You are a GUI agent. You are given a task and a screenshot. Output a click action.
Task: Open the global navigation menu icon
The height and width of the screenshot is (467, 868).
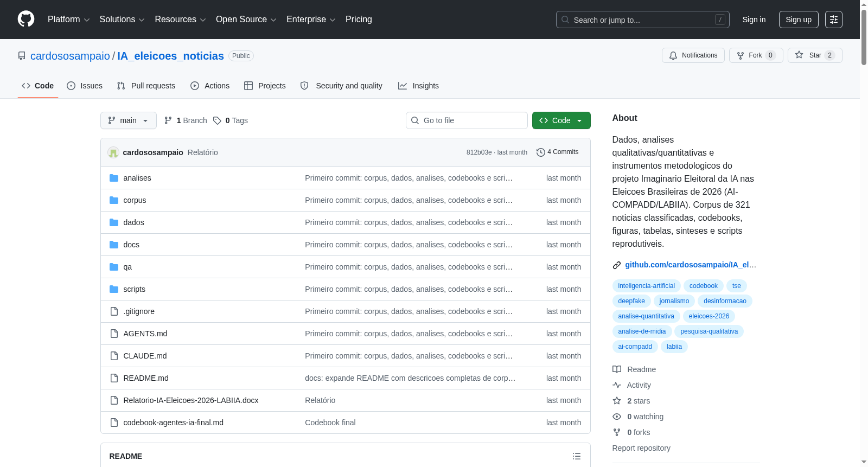[x=834, y=20]
